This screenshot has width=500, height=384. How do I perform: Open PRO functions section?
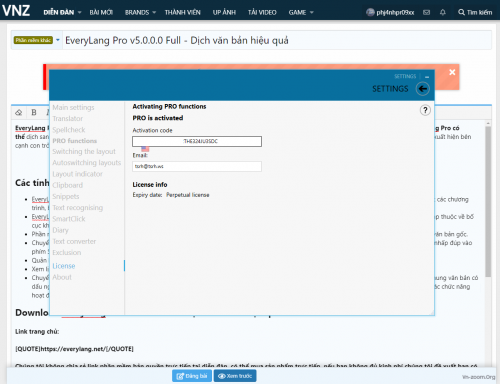point(75,141)
